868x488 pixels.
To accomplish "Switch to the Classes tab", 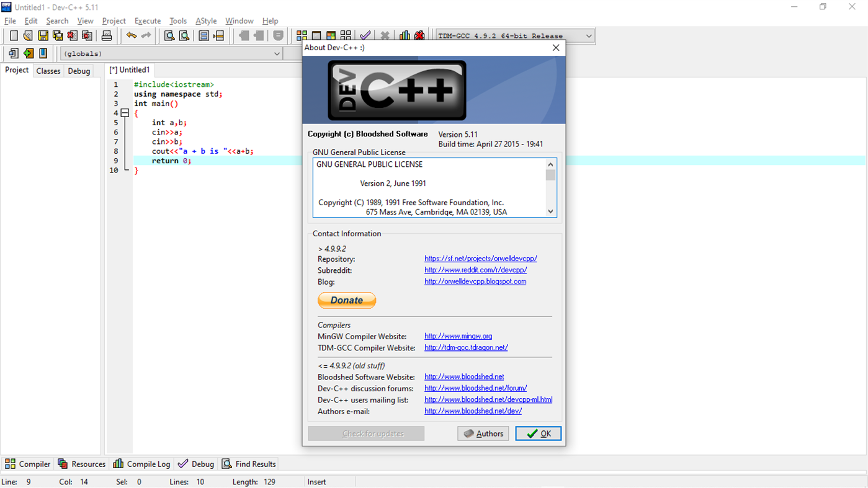I will (x=48, y=71).
